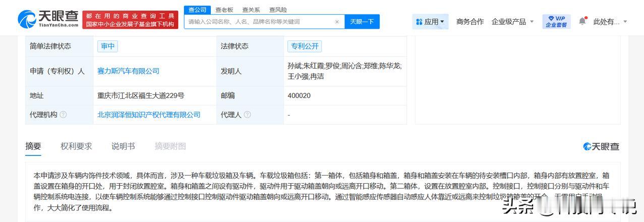Clear the search box with the X icon
Screen dimensions: 644x222
[337, 22]
